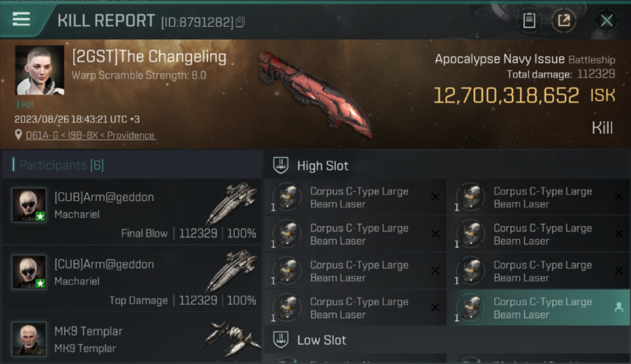Click the highlighted Beam Laser with person icon
This screenshot has width=631, height=364.
[x=539, y=308]
